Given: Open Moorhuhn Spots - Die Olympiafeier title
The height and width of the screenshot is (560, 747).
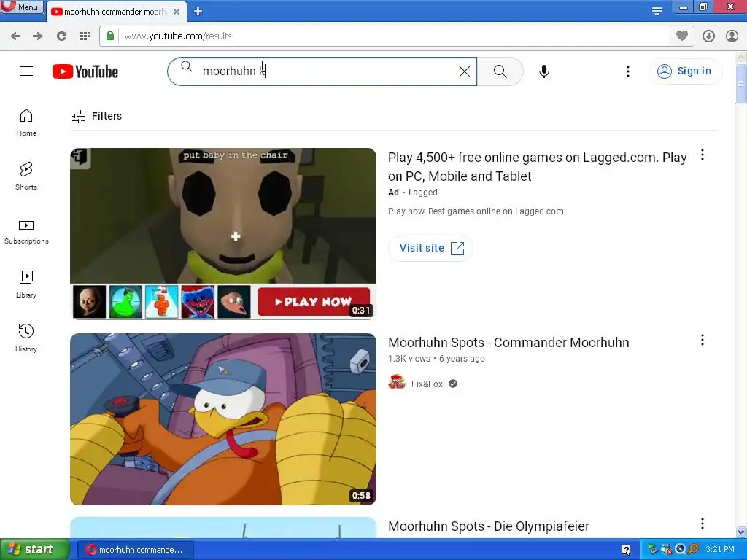Looking at the screenshot, I should [488, 526].
